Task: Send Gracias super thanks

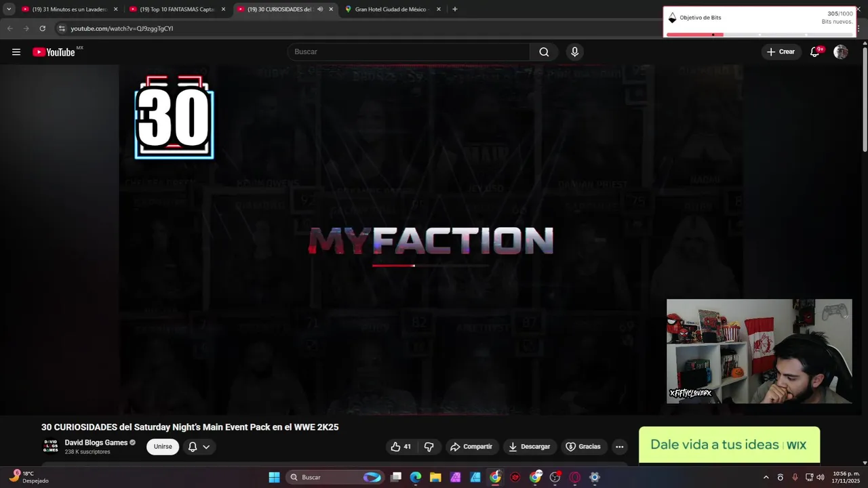Action: (583, 447)
